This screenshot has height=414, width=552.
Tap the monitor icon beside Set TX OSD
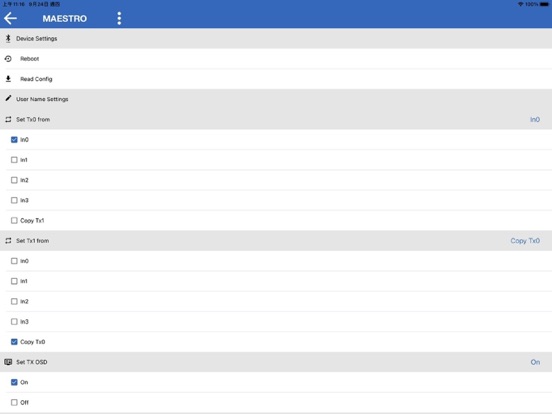tap(8, 362)
